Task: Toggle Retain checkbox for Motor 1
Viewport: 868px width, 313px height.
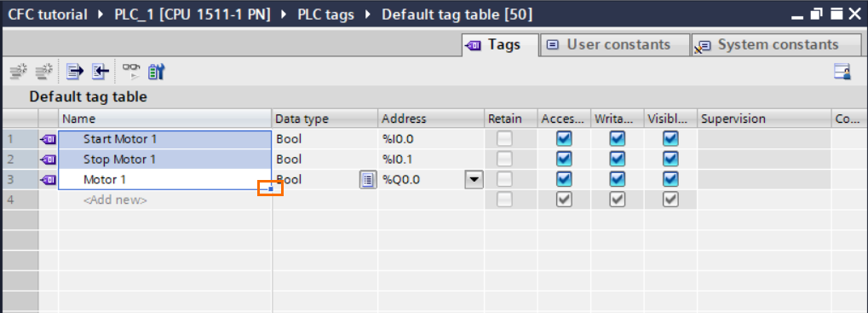Action: (504, 179)
